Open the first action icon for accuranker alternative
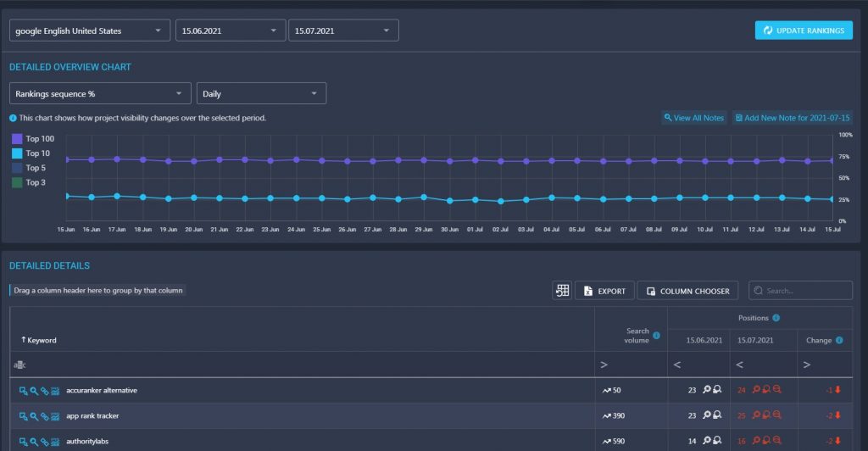The width and height of the screenshot is (868, 451). point(23,391)
